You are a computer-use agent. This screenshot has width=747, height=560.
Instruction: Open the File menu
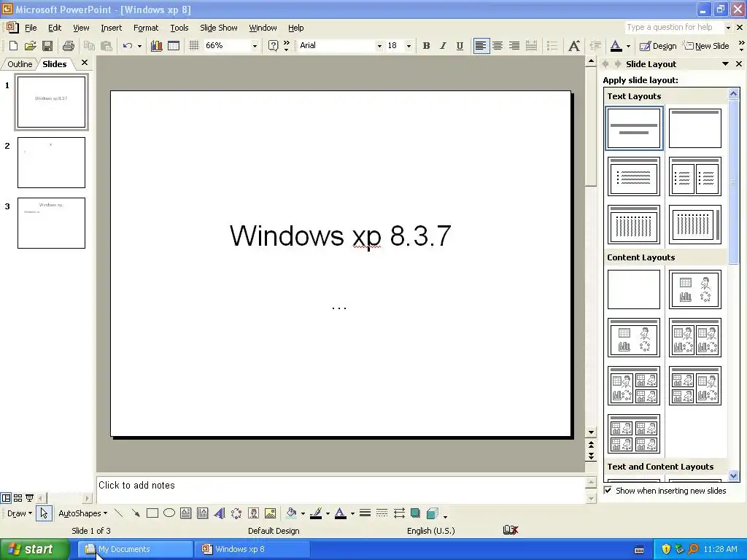(x=31, y=28)
